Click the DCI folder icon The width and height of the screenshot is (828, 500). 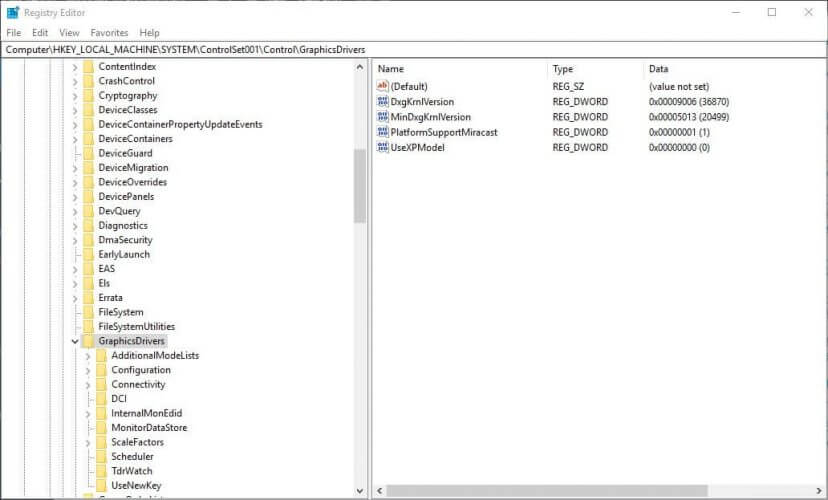[x=101, y=399]
